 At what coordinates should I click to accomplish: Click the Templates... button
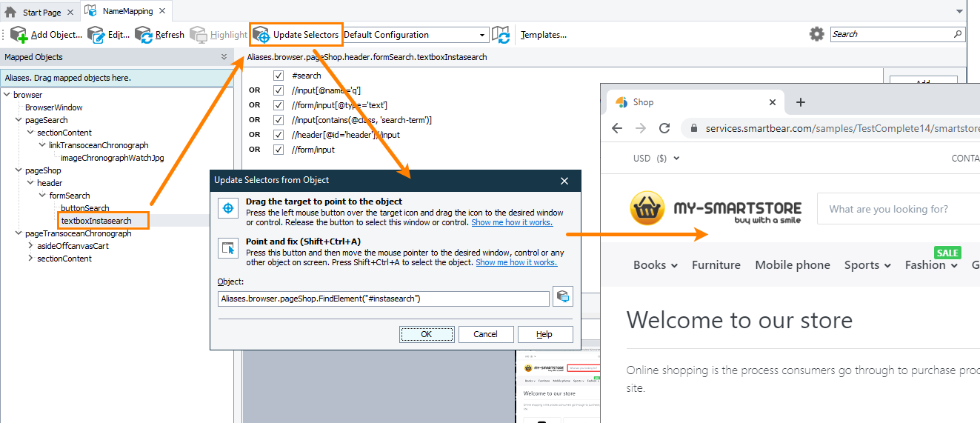pos(543,35)
